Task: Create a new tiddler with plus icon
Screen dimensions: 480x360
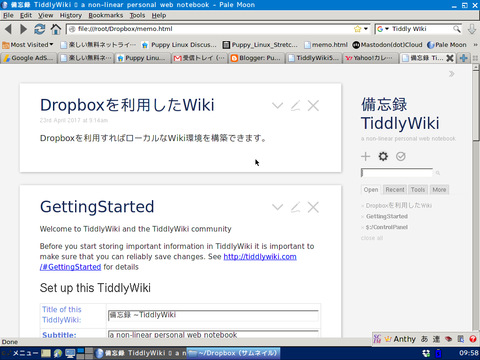Action: tap(366, 156)
